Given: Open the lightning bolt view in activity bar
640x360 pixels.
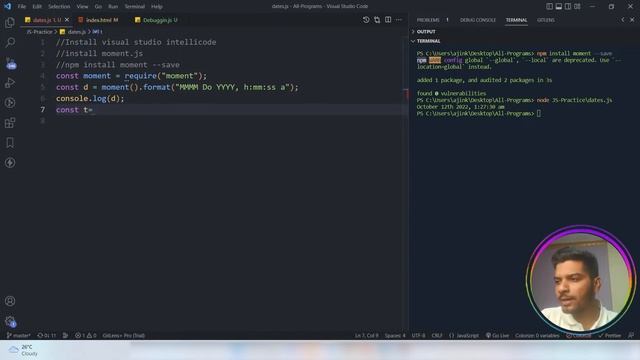Looking at the screenshot, I should pos(10,163).
